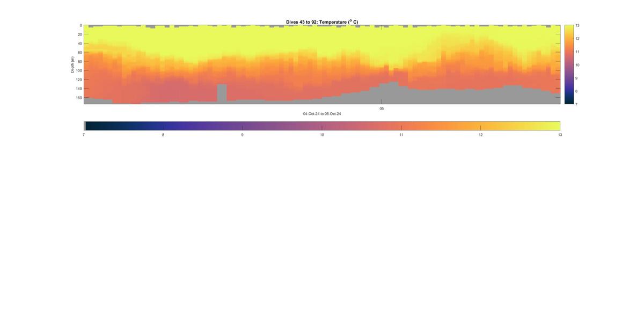
Task: Click the tall gray data gap column in the plot
Action: tap(222, 92)
